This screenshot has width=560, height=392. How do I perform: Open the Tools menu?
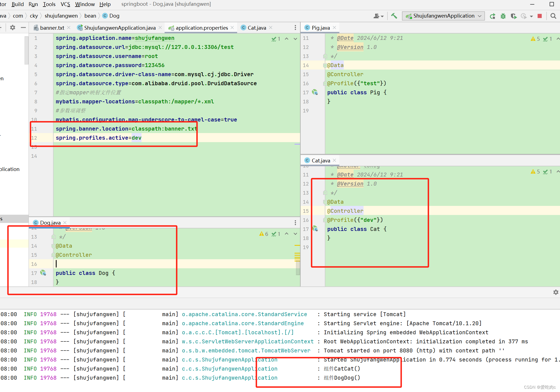49,4
